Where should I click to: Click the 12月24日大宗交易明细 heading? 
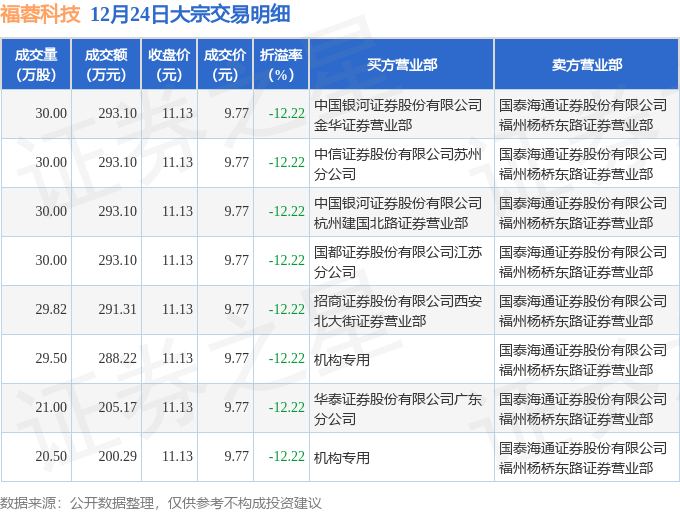[190, 14]
